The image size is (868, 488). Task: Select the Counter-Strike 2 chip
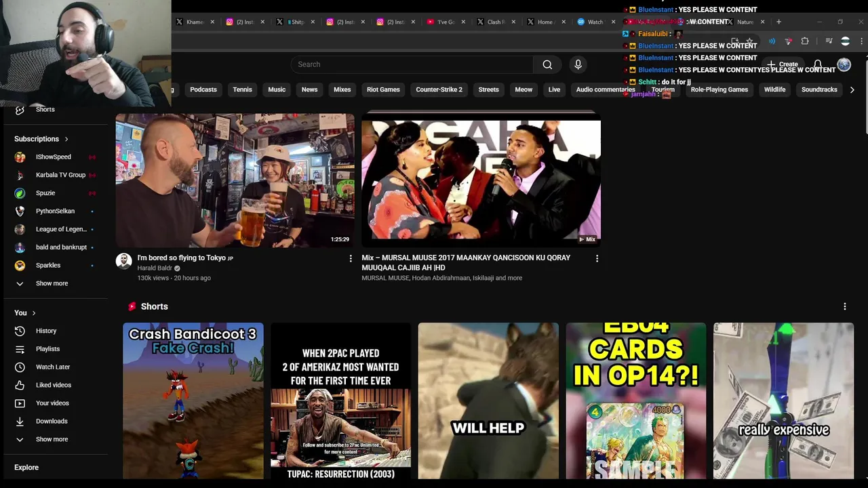pos(439,89)
